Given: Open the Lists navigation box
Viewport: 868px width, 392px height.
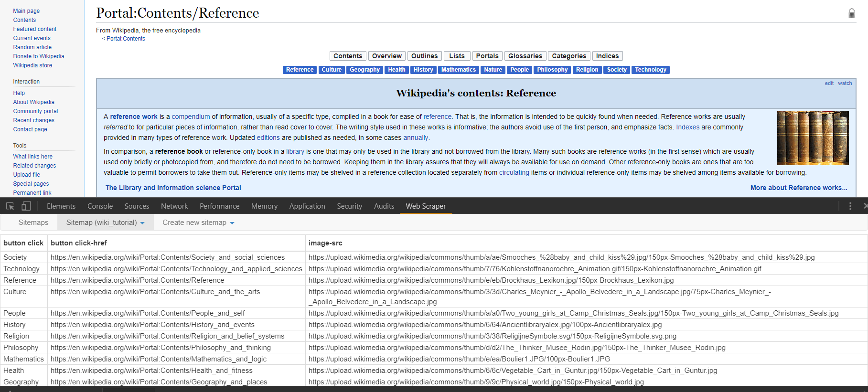Looking at the screenshot, I should click(x=457, y=56).
